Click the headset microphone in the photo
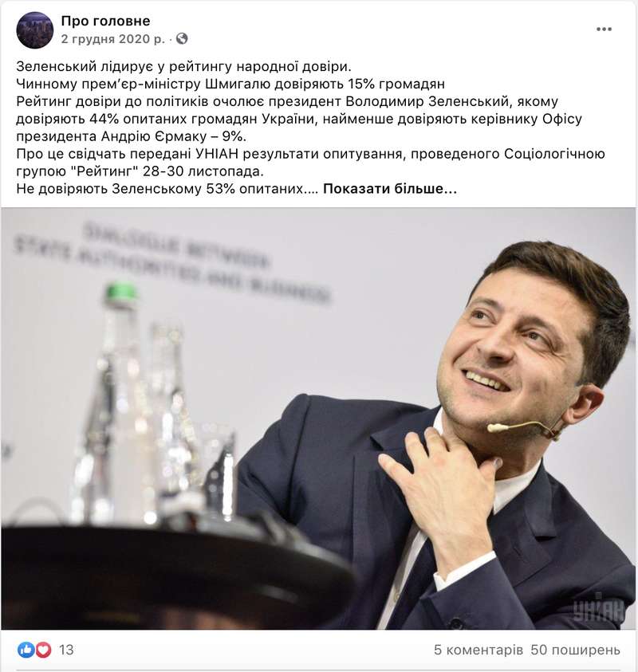 pos(524,429)
